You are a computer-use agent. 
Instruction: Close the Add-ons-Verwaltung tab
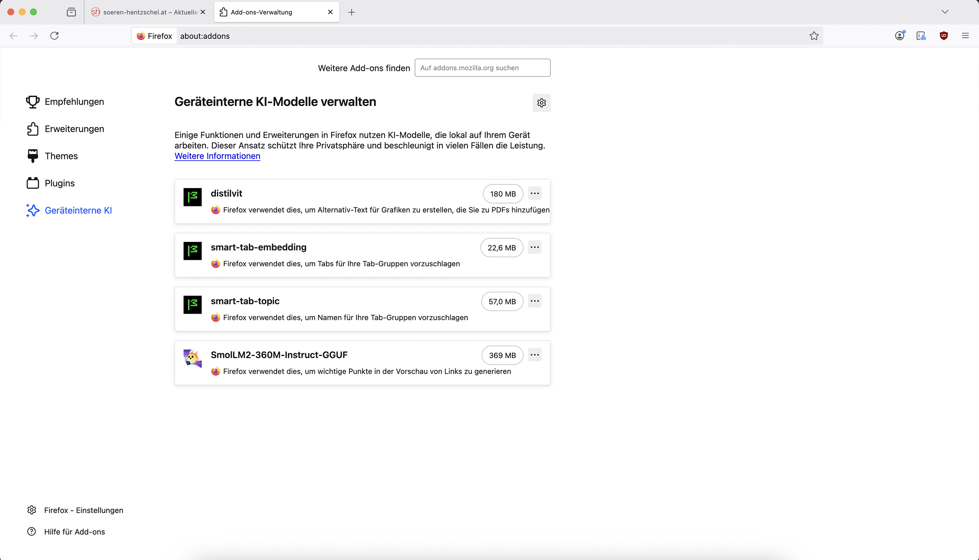[330, 12]
